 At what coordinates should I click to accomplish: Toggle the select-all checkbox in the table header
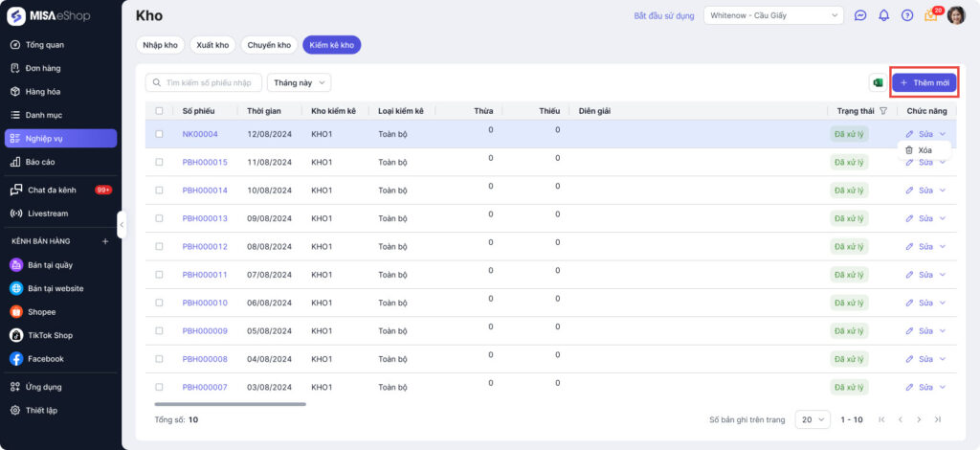[x=160, y=111]
